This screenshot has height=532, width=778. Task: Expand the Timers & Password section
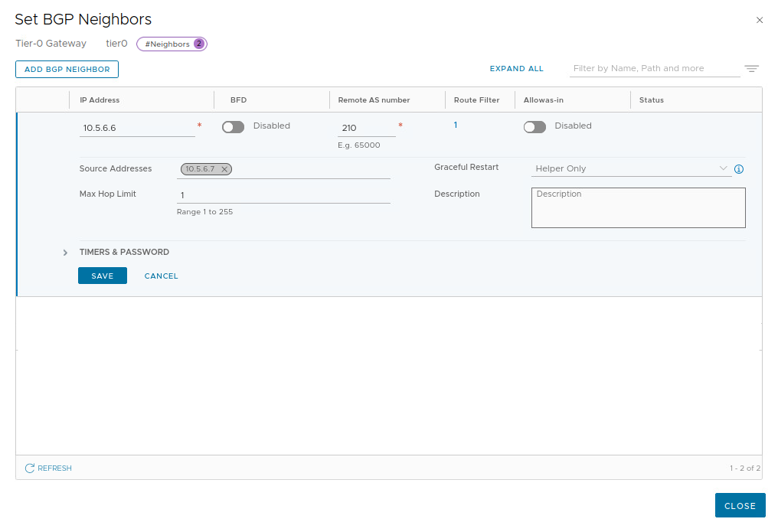(65, 253)
